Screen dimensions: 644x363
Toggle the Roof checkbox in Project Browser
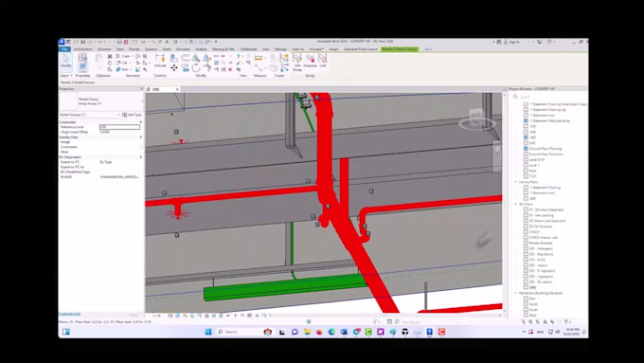tap(526, 171)
